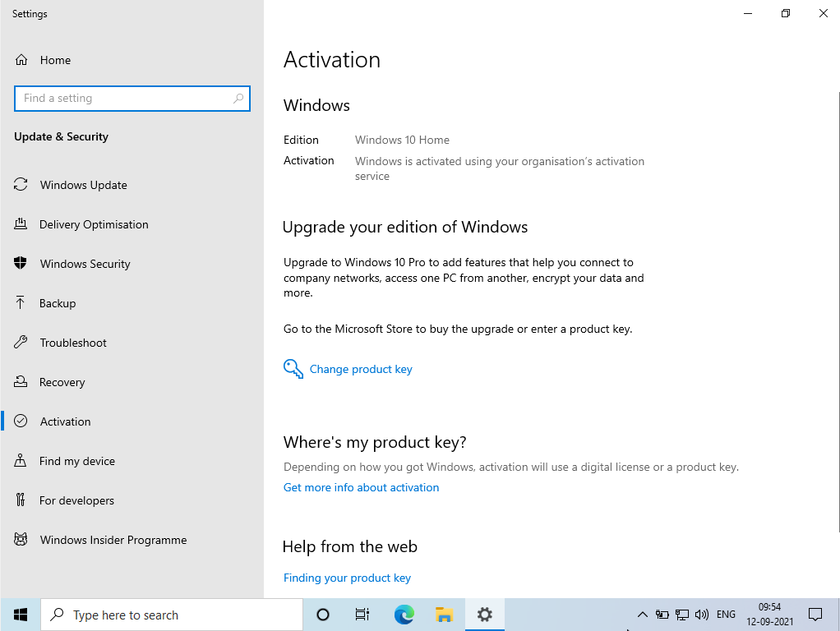Click the Windows Security shield icon

[x=21, y=263]
